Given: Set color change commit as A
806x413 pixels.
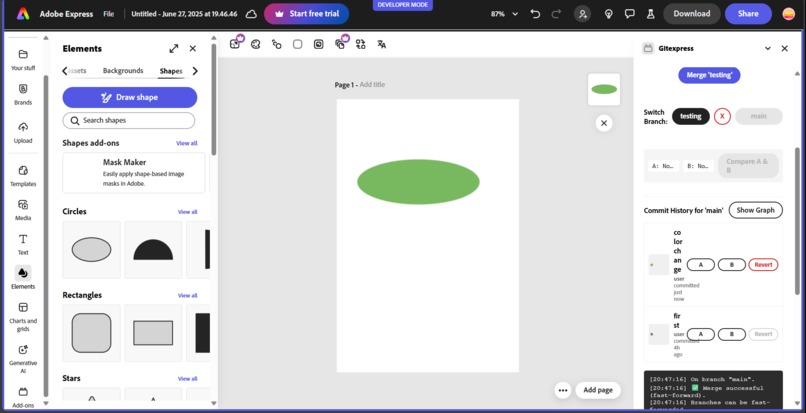Looking at the screenshot, I should pyautogui.click(x=700, y=264).
